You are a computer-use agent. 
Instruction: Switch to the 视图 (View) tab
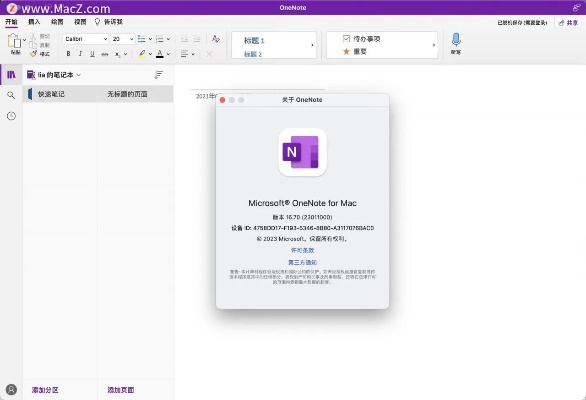80,22
